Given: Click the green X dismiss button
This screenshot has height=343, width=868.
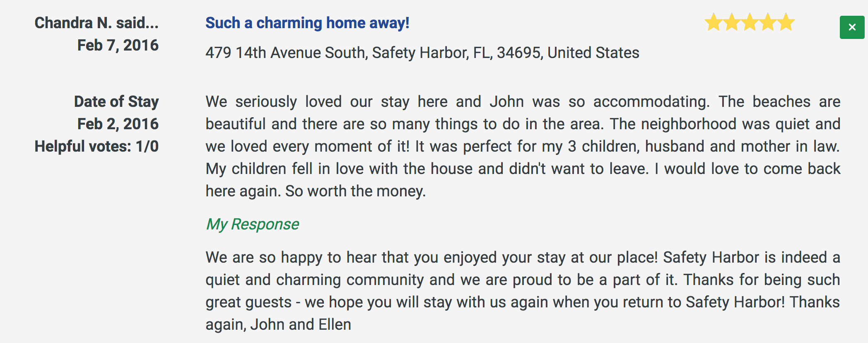Looking at the screenshot, I should click(852, 27).
